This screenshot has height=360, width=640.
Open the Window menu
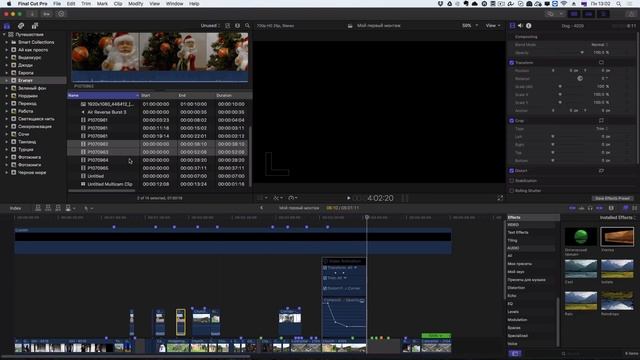tap(174, 4)
